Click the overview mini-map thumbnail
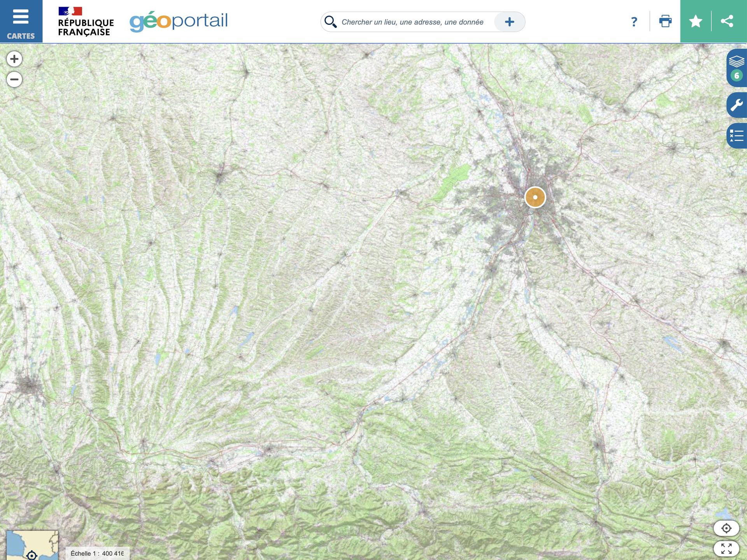This screenshot has width=747, height=560. click(32, 545)
